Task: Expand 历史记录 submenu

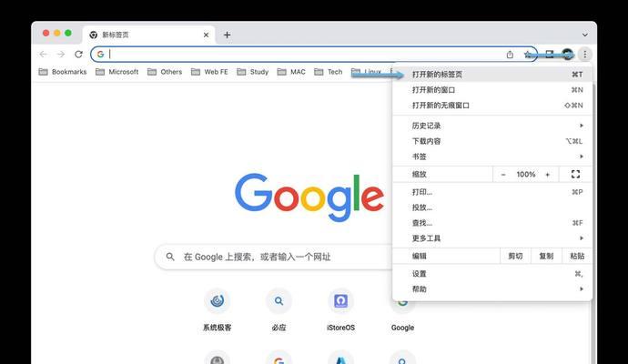Action: 492,126
